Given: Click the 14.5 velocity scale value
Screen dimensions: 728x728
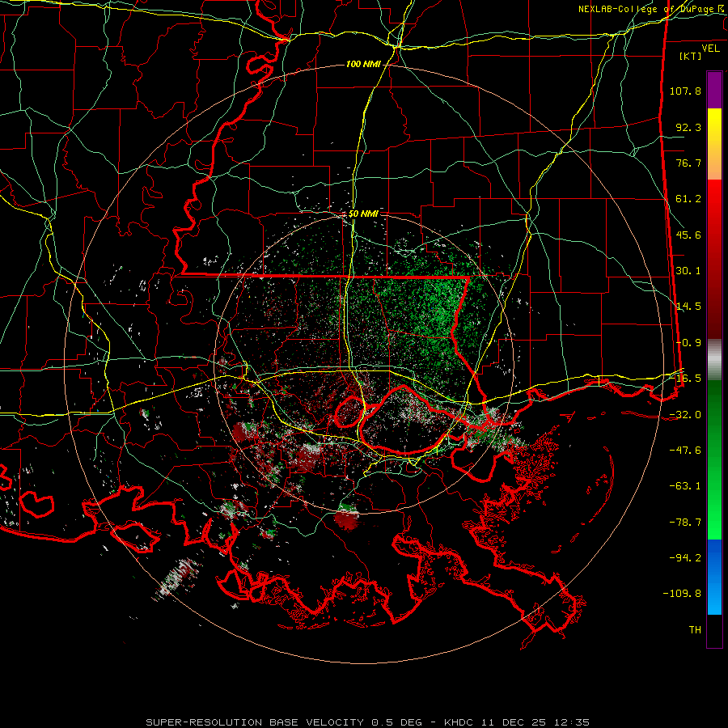Looking at the screenshot, I should point(688,307).
